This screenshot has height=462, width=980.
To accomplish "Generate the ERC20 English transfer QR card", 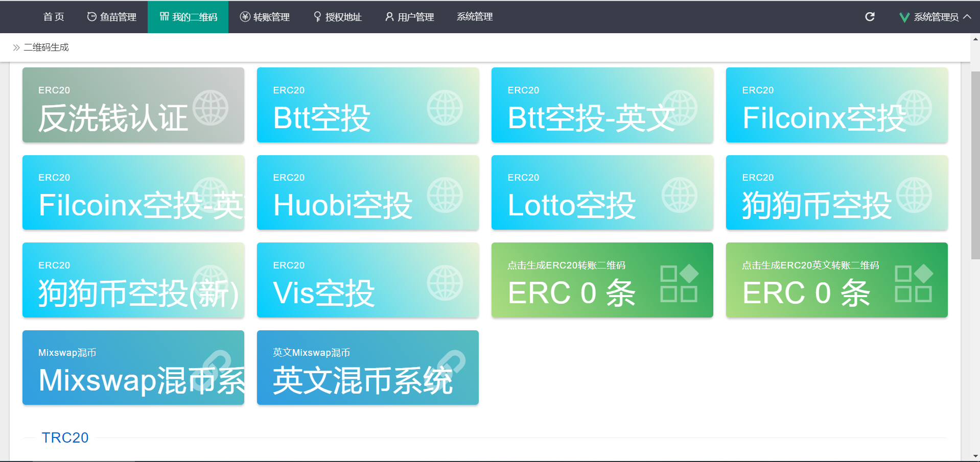I will (x=837, y=280).
